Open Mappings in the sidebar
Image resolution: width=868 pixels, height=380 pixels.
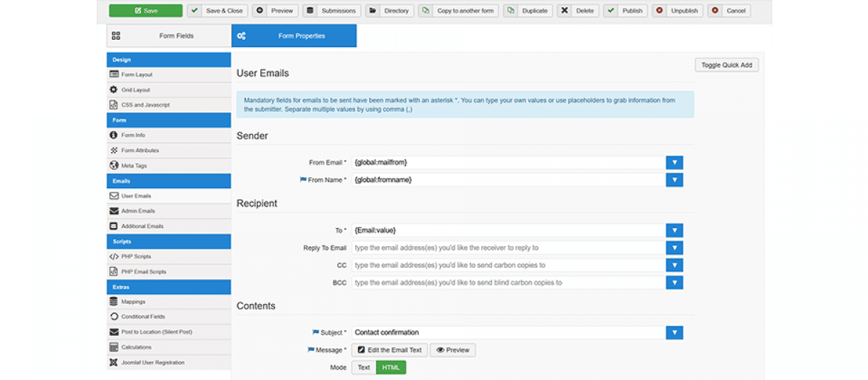click(x=169, y=302)
